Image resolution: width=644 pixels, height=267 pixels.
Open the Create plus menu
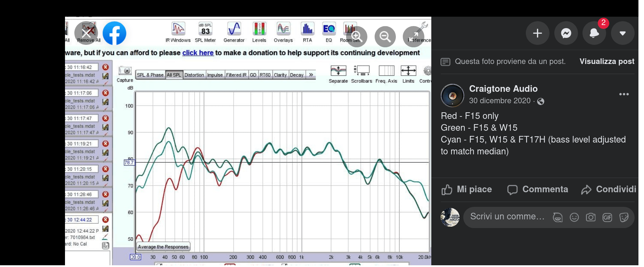[x=537, y=33]
